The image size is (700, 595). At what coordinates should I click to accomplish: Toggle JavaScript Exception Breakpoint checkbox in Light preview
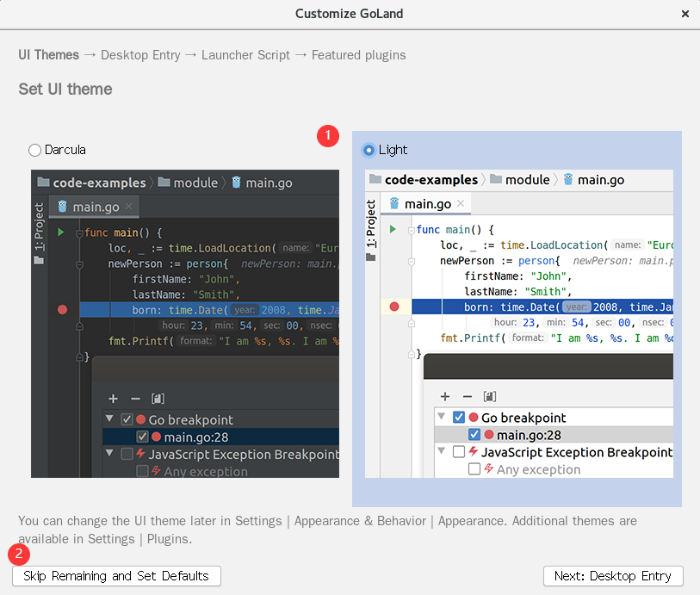459,452
